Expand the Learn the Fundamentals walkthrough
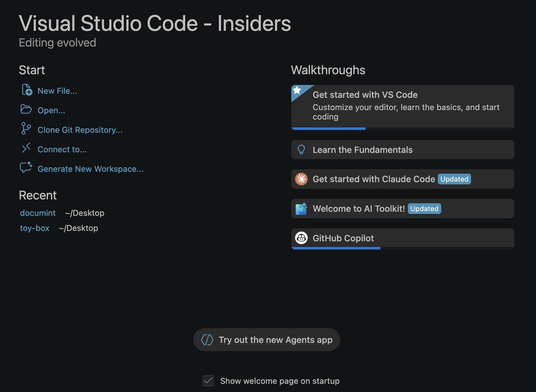The image size is (536, 392). 402,150
